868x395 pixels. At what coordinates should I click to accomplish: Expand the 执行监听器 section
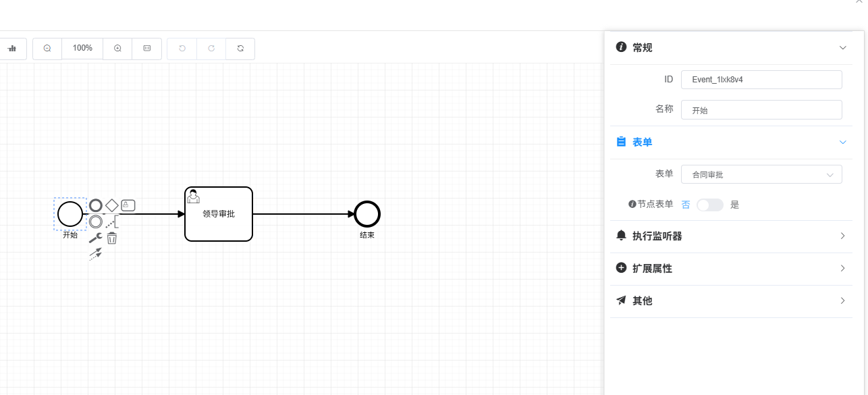(x=731, y=236)
